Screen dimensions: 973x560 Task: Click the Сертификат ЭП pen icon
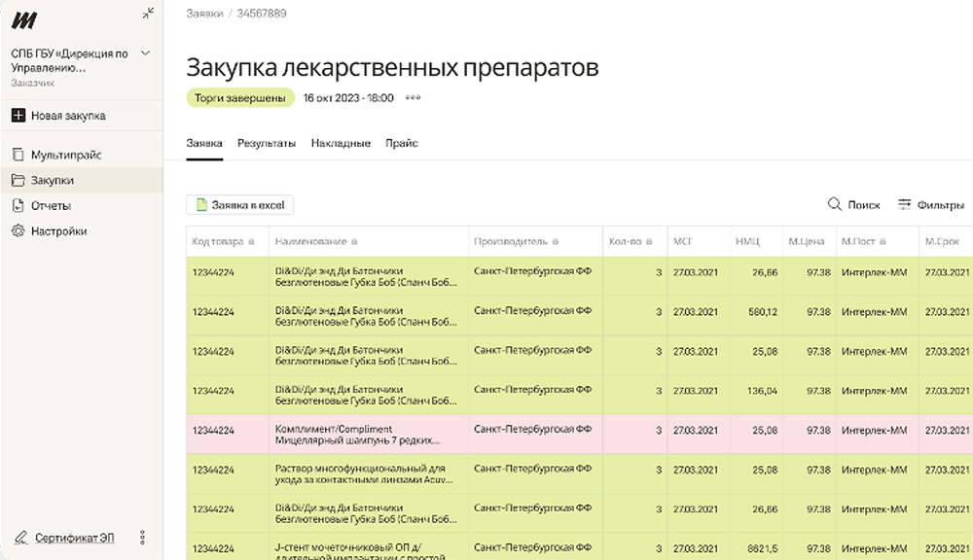[x=20, y=538]
